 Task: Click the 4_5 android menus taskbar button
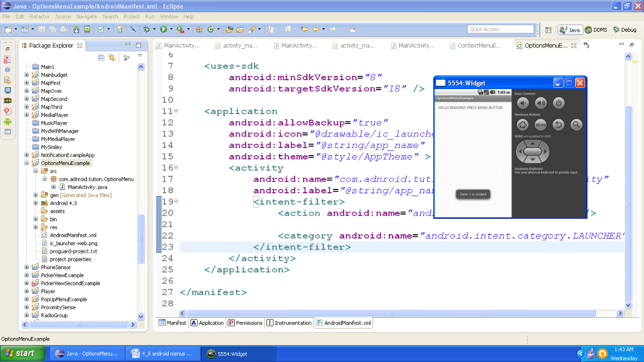tap(163, 354)
